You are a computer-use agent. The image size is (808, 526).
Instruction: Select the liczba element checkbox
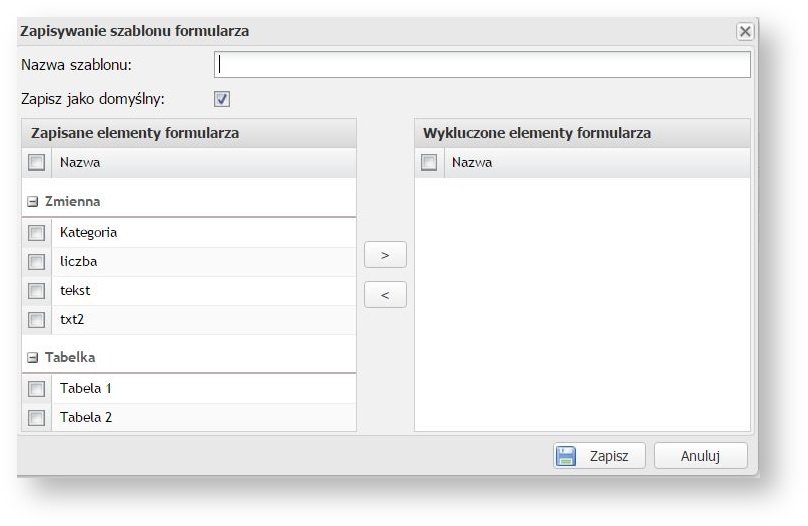(x=37, y=262)
